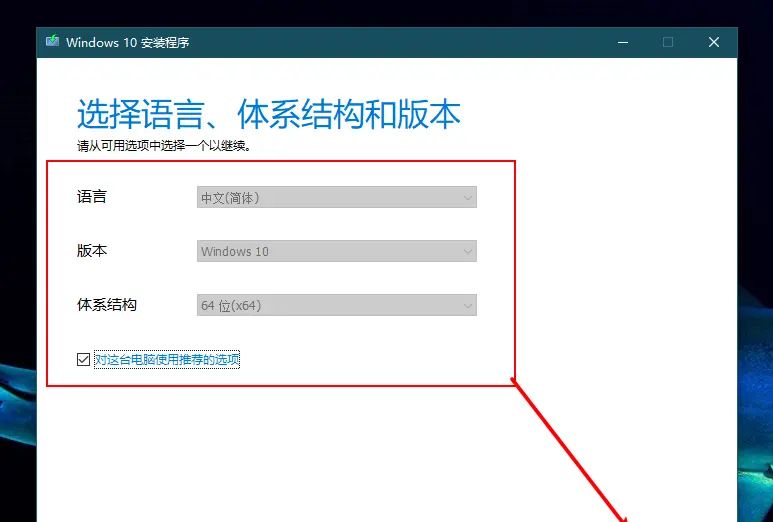Minimize the Windows 10 安装程序 window
Image resolution: width=773 pixels, height=522 pixels.
click(x=623, y=42)
